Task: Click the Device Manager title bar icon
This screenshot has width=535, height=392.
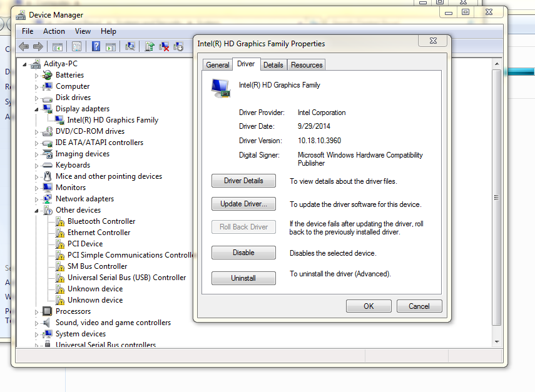Action: tap(21, 15)
